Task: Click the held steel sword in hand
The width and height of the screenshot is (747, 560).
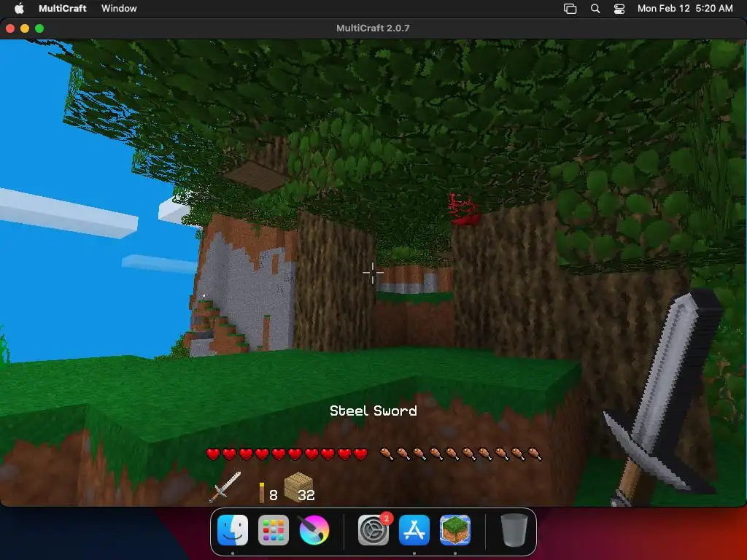Action: pyautogui.click(x=665, y=397)
